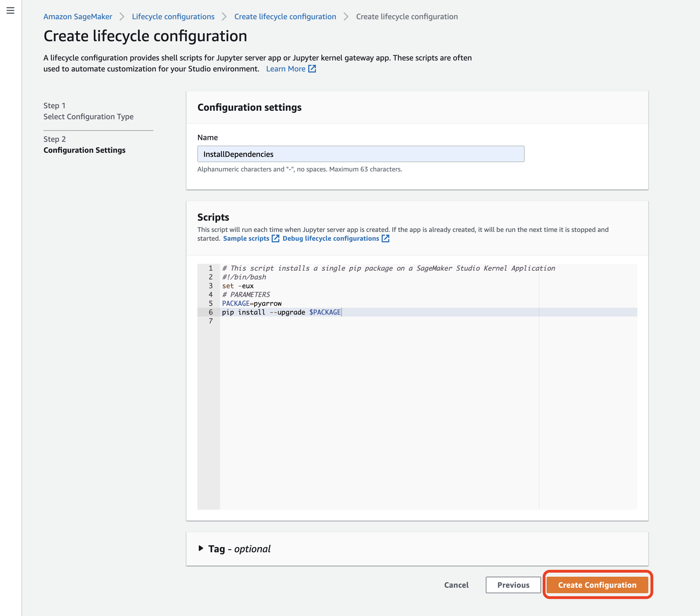This screenshot has height=616, width=700.
Task: Go to Amazon SageMaker breadcrumb
Action: click(78, 16)
